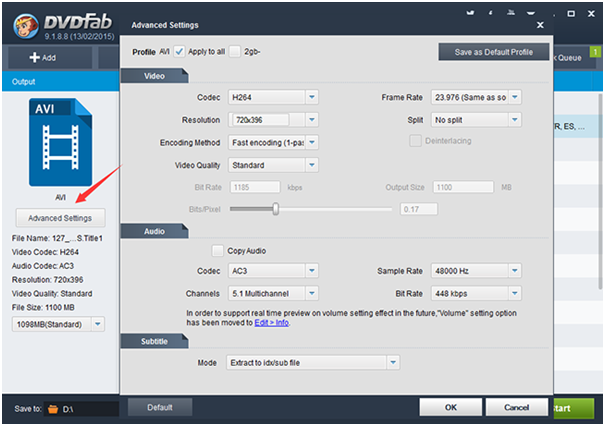Click the Default button

pos(160,407)
